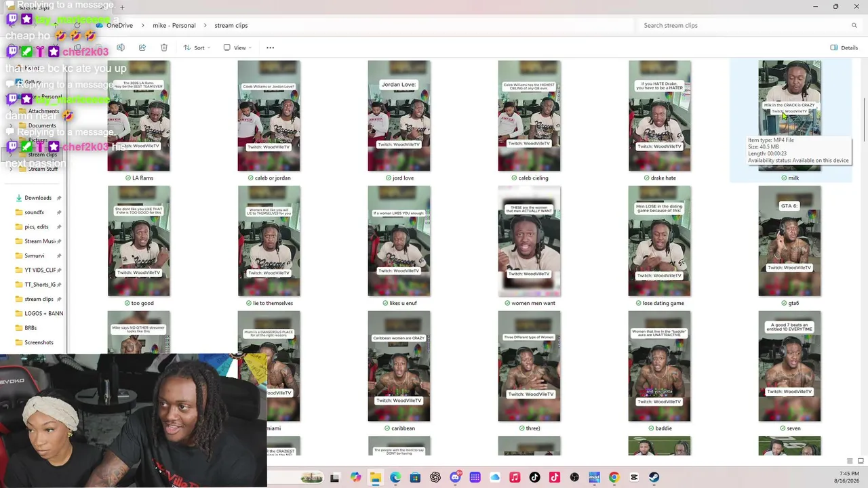Viewport: 868px width, 488px height.
Task: Open Discord from the taskbar
Action: [x=455, y=477]
